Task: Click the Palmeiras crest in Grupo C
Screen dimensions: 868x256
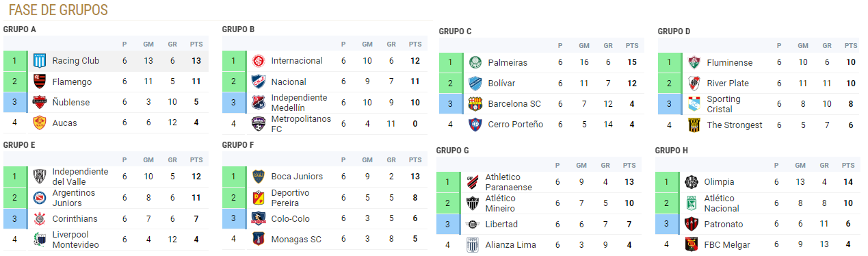Action: [475, 62]
